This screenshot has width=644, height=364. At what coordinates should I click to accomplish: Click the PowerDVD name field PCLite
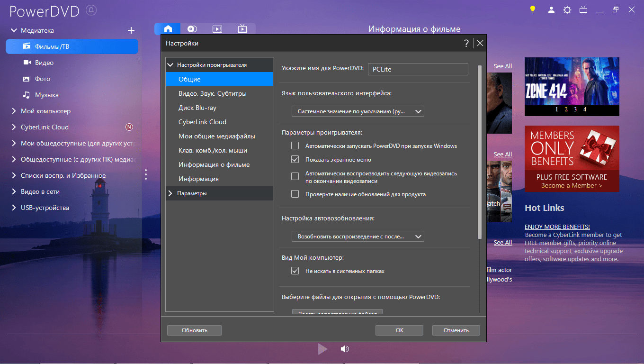[x=418, y=69]
